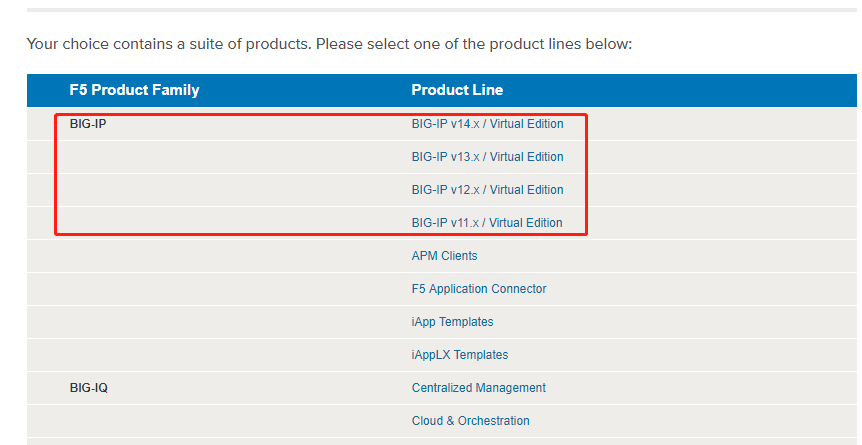862x445 pixels.
Task: Select BIG-IP v13.x / Virtual Edition product line
Action: click(x=487, y=157)
